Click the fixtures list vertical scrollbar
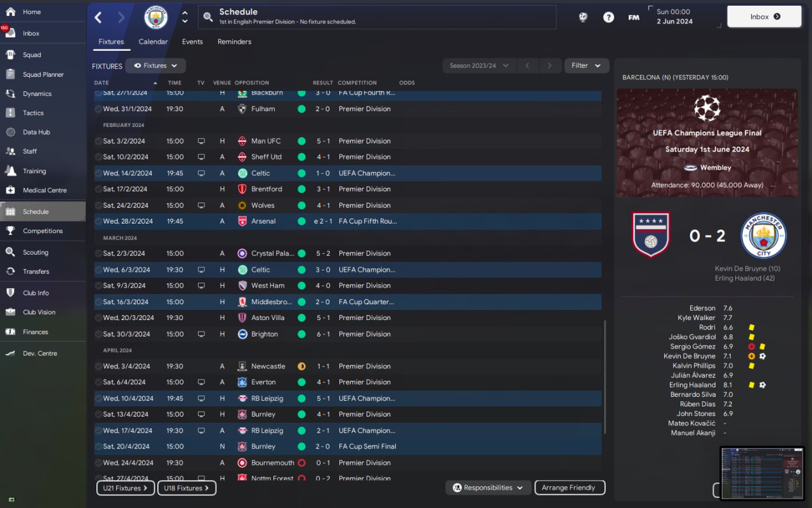This screenshot has height=508, width=812. pos(605,377)
